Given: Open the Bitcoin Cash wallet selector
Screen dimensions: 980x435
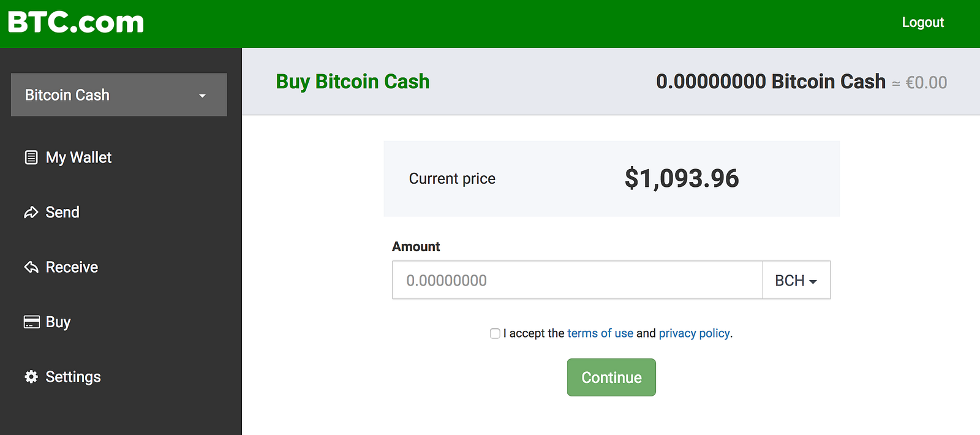Looking at the screenshot, I should click(119, 95).
